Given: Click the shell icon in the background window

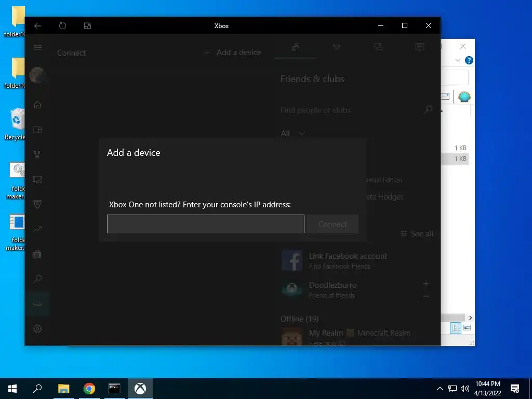Looking at the screenshot, I should [x=464, y=97].
